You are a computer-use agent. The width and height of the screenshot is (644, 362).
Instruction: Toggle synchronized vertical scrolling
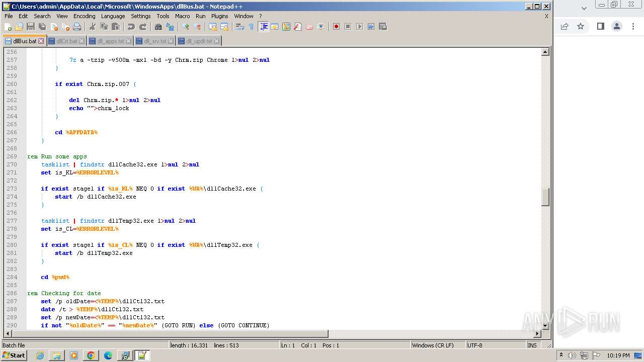click(x=213, y=27)
